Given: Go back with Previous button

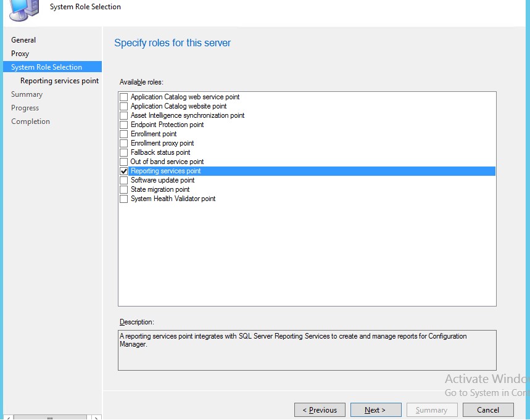Looking at the screenshot, I should [x=319, y=410].
